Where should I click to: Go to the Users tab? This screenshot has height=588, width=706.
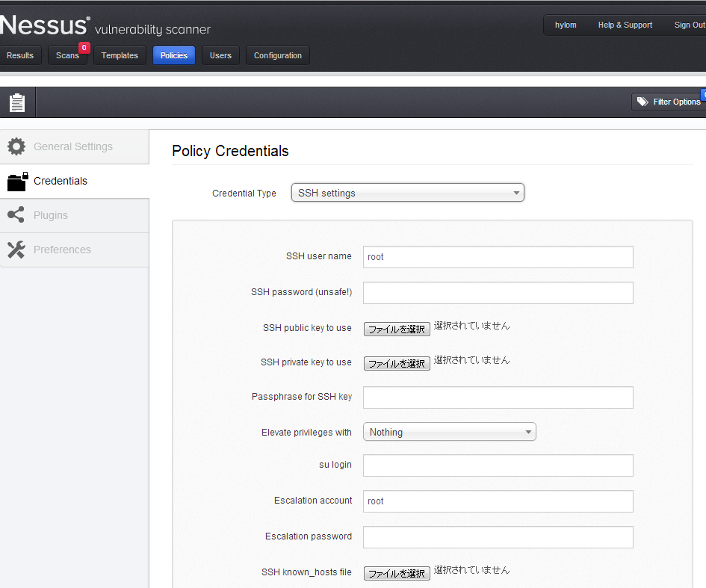coord(220,55)
